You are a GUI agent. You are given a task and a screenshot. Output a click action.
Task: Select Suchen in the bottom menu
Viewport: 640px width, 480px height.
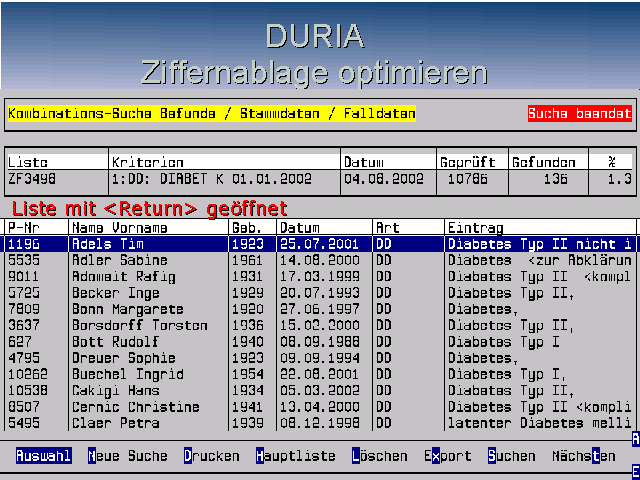click(511, 456)
